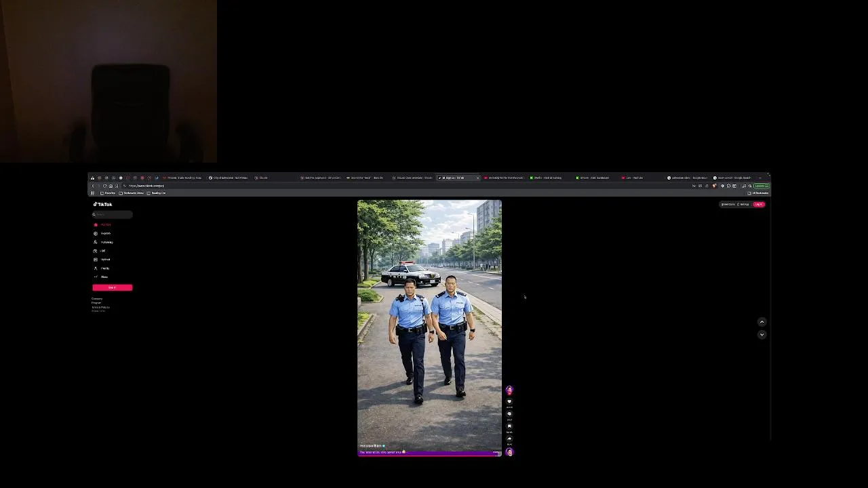Open the All Bookmarks folder on right
868x488 pixels.
click(758, 193)
